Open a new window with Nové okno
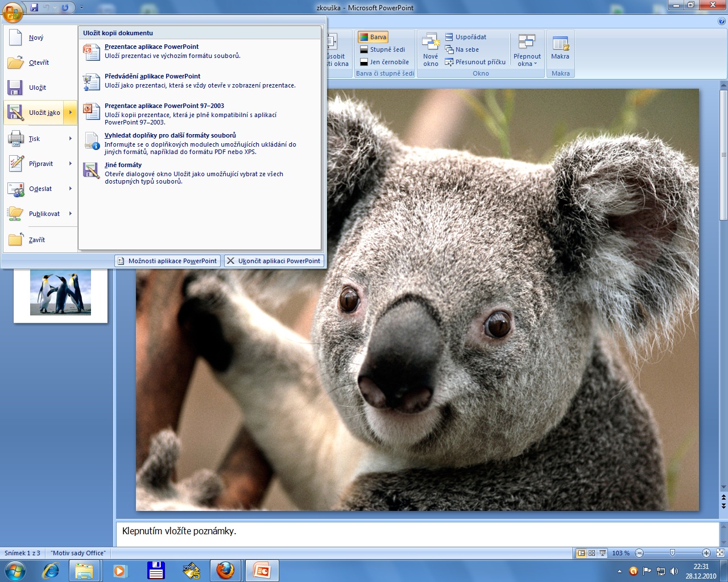Viewport: 728px width, 582px height. tap(431, 49)
